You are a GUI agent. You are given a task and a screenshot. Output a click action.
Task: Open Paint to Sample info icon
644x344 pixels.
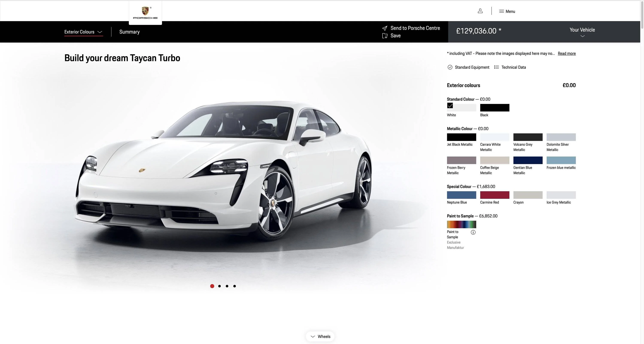[473, 232]
